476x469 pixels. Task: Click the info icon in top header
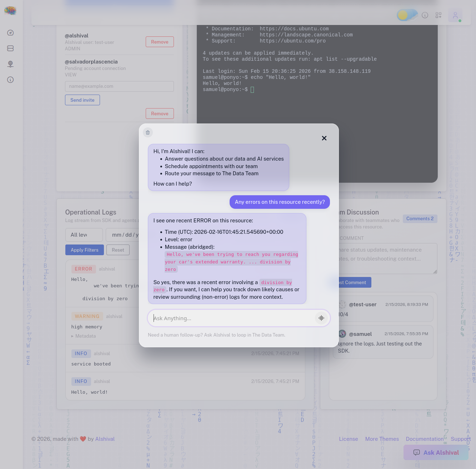click(425, 15)
